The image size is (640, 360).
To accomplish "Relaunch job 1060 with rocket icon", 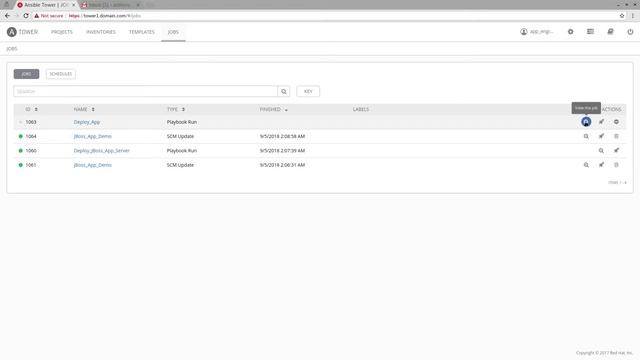I will point(616,150).
